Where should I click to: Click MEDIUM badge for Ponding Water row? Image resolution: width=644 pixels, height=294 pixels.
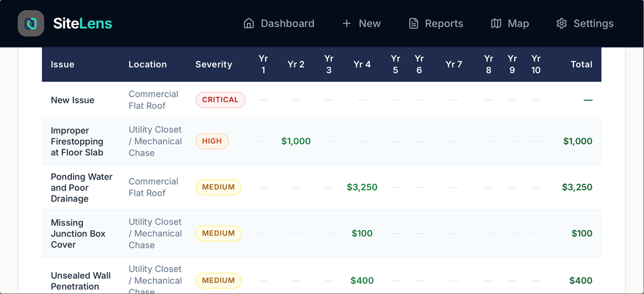218,187
